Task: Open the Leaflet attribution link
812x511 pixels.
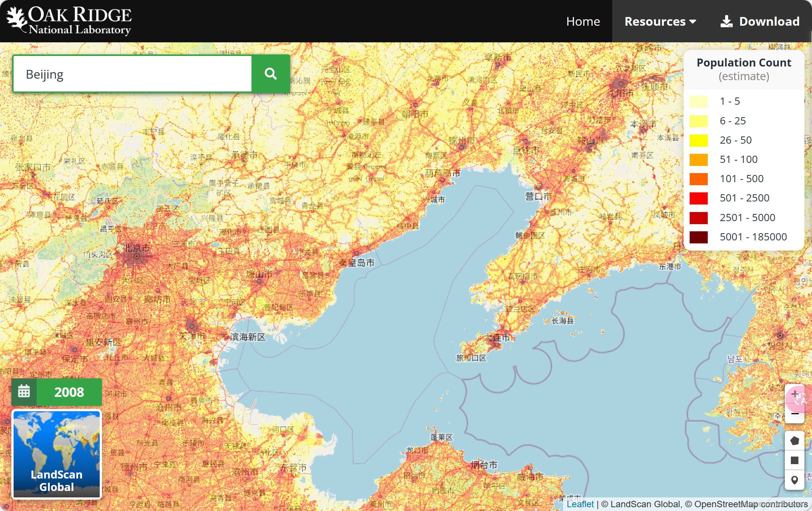Action: click(x=580, y=504)
